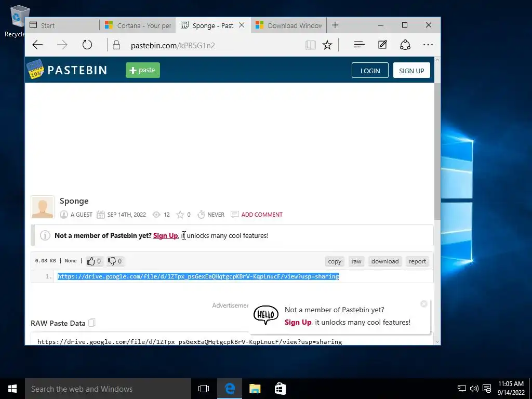Click the download button
This screenshot has height=399, width=532.
[x=385, y=261]
